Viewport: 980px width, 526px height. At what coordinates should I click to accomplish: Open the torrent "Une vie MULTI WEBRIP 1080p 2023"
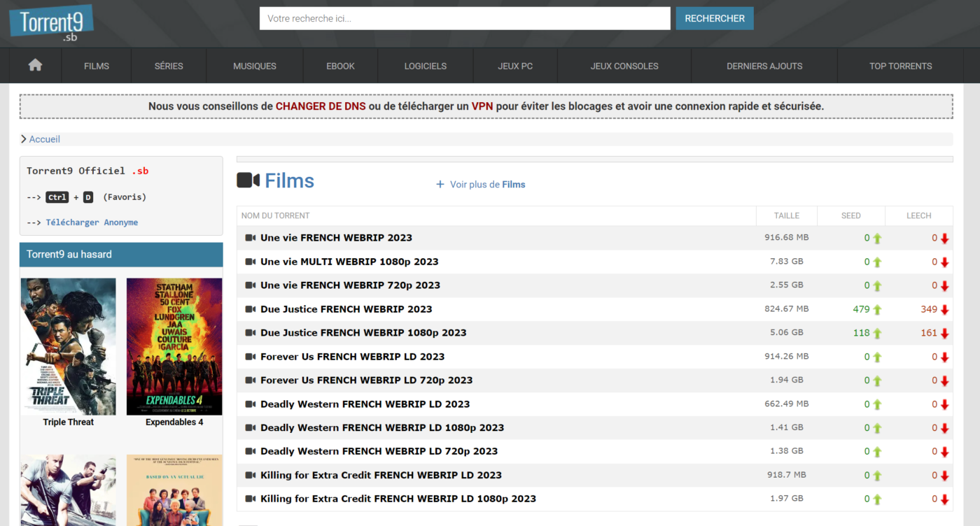(x=349, y=261)
